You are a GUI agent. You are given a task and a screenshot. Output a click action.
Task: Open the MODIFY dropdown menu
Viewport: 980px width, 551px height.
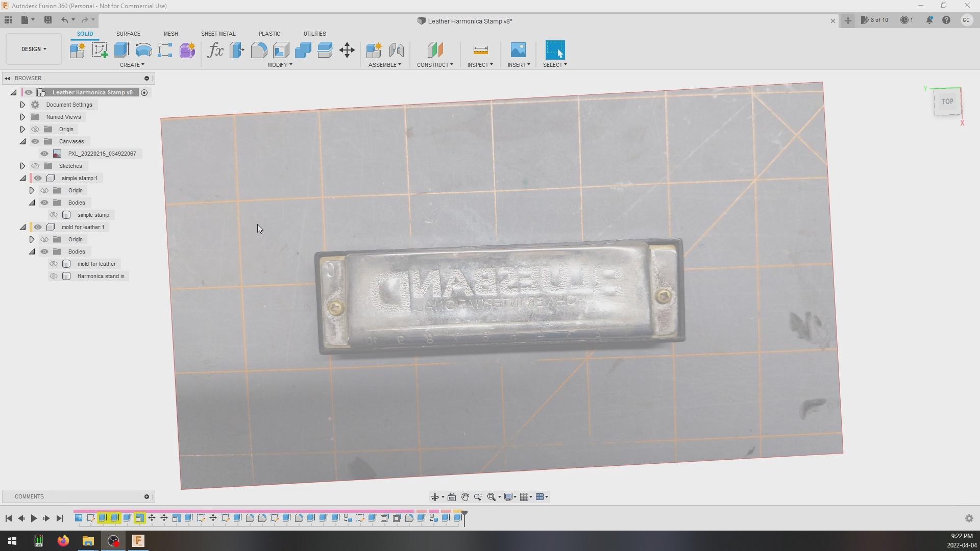(x=280, y=65)
